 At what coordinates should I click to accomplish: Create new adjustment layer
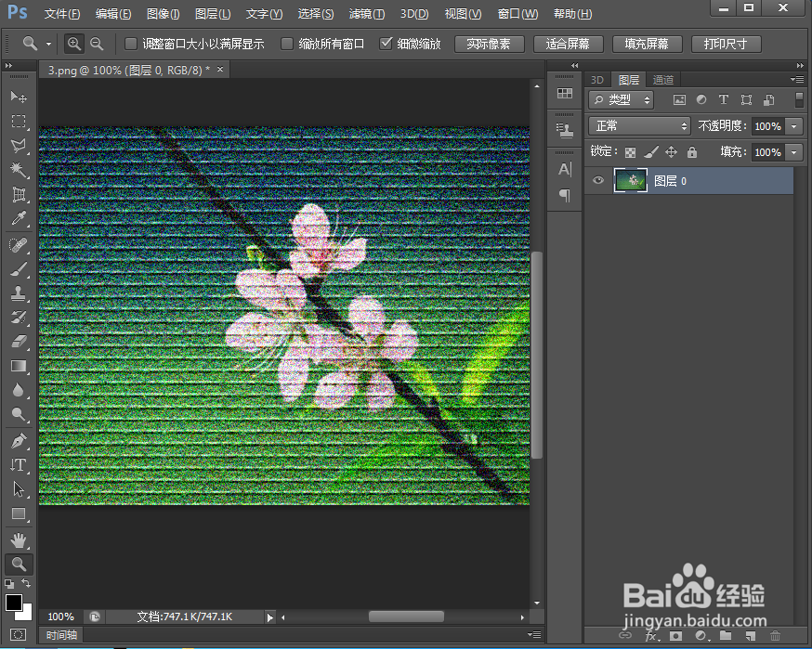701,636
